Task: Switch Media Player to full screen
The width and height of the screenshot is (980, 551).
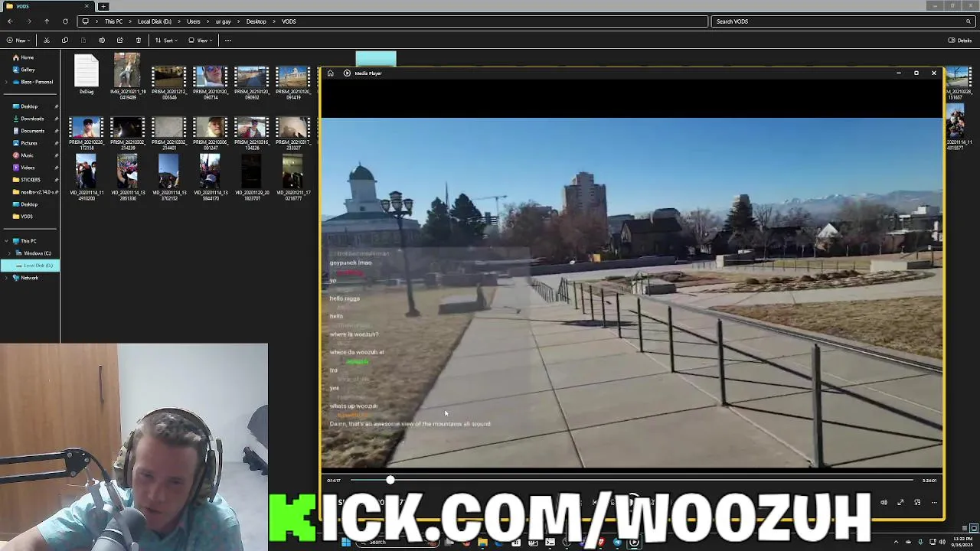Action: pyautogui.click(x=900, y=503)
